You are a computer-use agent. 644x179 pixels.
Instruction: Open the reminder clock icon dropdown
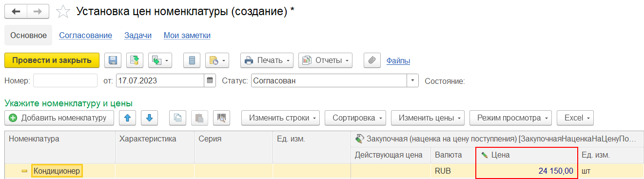217,60
